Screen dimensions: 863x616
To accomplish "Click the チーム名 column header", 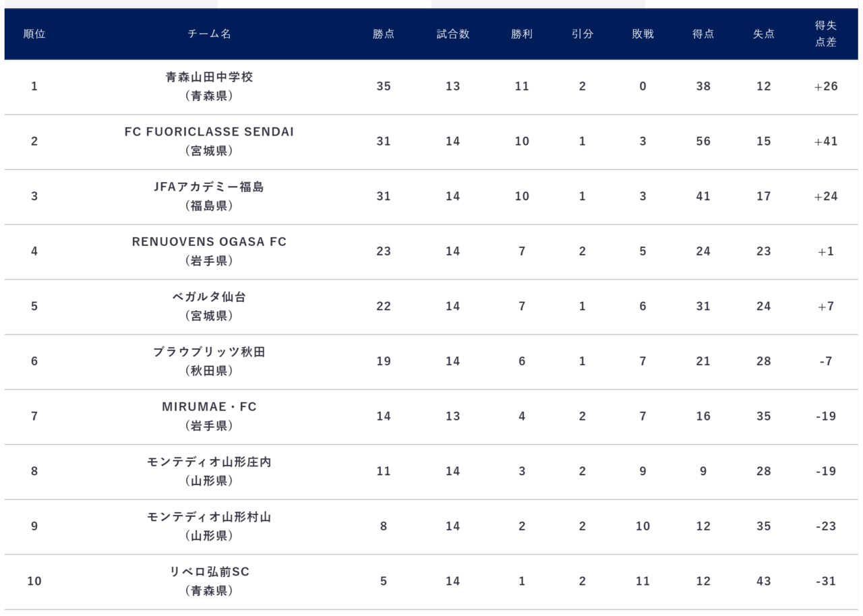I will [209, 34].
